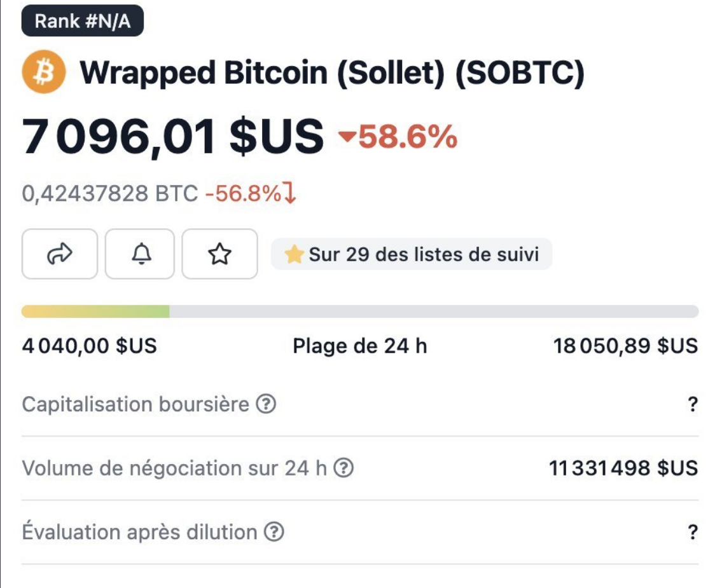Click the Rank #N/A badge
The height and width of the screenshot is (588, 722).
click(82, 21)
